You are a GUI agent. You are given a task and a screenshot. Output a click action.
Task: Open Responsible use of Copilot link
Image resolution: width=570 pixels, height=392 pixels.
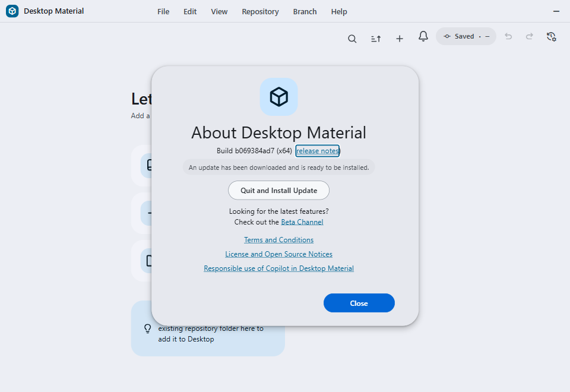[x=279, y=268]
